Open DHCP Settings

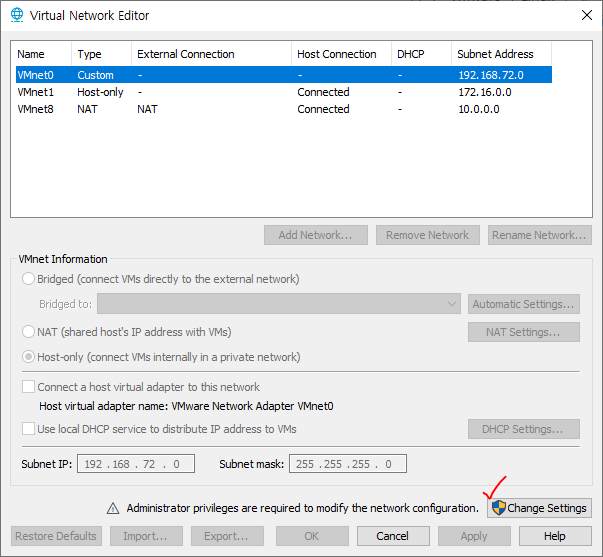[524, 429]
